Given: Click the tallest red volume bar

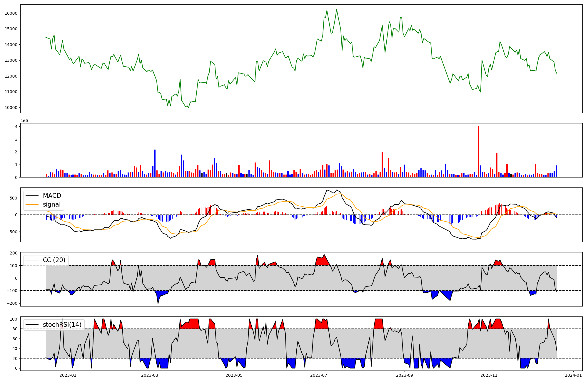Looking at the screenshot, I should coord(478,151).
